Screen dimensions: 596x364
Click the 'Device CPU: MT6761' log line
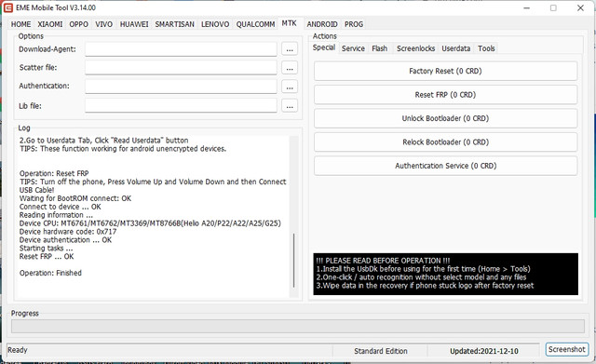150,223
